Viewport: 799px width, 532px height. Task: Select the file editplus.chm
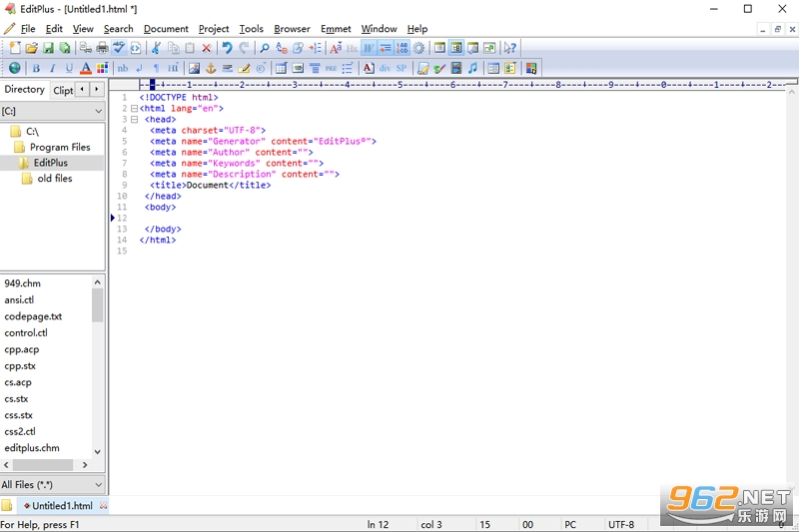32,448
